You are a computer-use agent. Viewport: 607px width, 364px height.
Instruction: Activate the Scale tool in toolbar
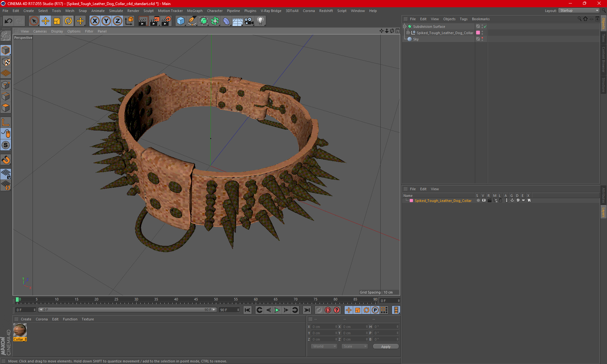click(57, 21)
